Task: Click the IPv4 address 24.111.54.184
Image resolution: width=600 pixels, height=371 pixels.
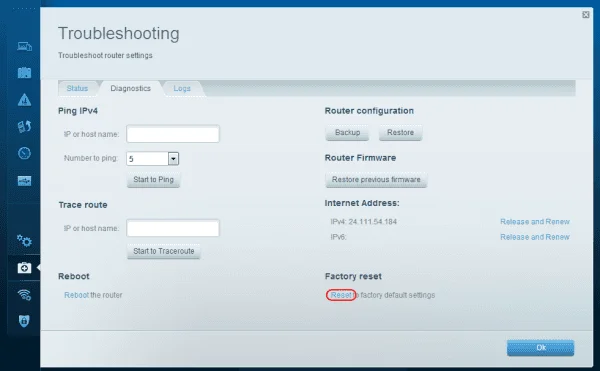Action: pyautogui.click(x=373, y=221)
